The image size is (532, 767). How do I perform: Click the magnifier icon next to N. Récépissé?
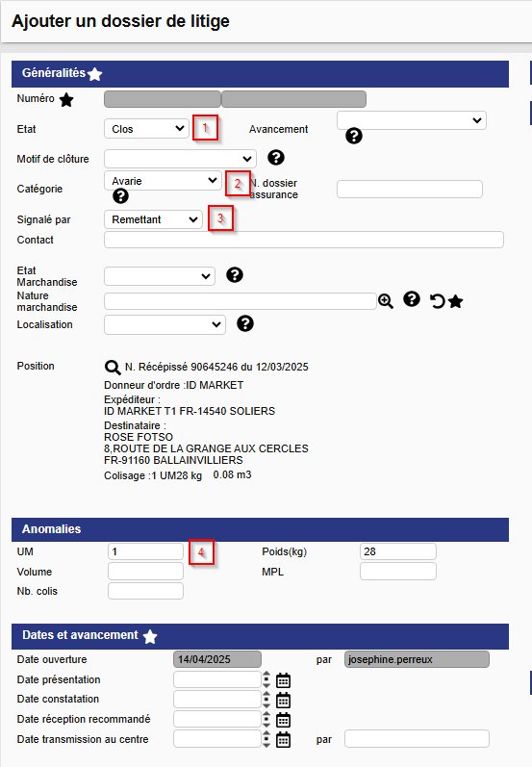(113, 367)
